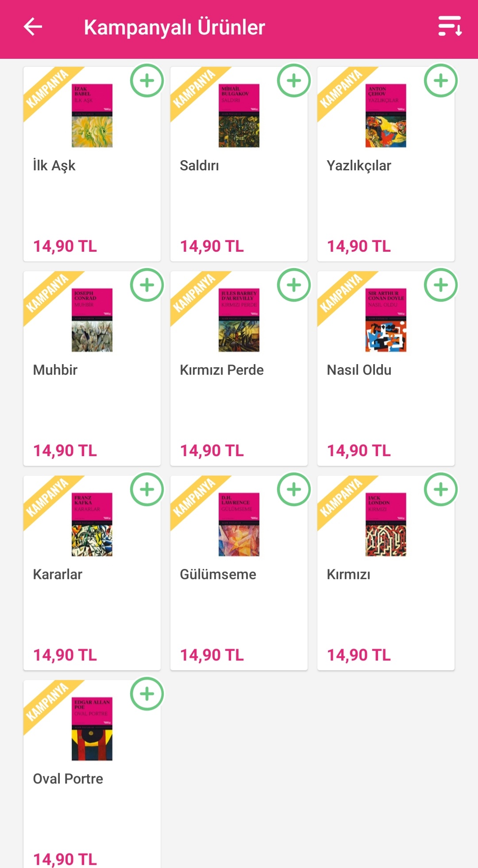This screenshot has width=478, height=868.
Task: Add Muhbir using its plus icon
Action: point(147,285)
